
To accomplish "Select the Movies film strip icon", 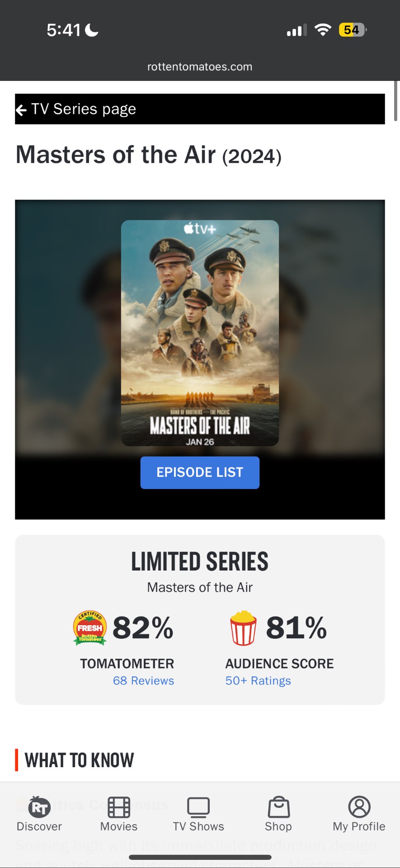I will coord(119,807).
